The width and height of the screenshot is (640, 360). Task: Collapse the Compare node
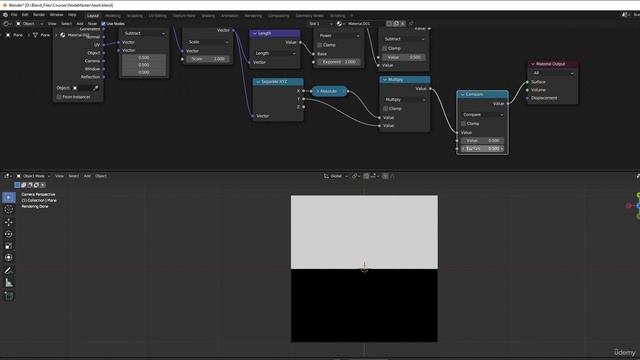click(462, 94)
